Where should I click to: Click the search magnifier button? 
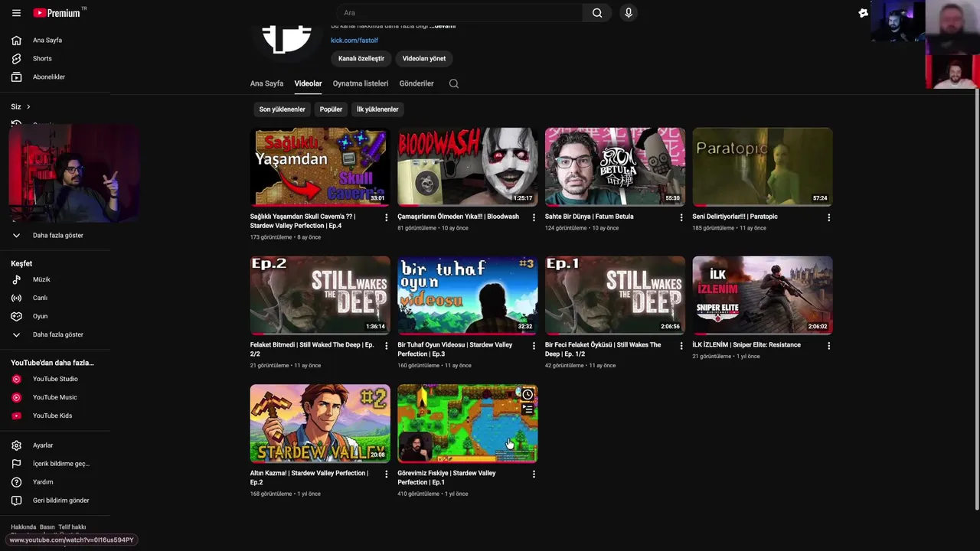[597, 13]
